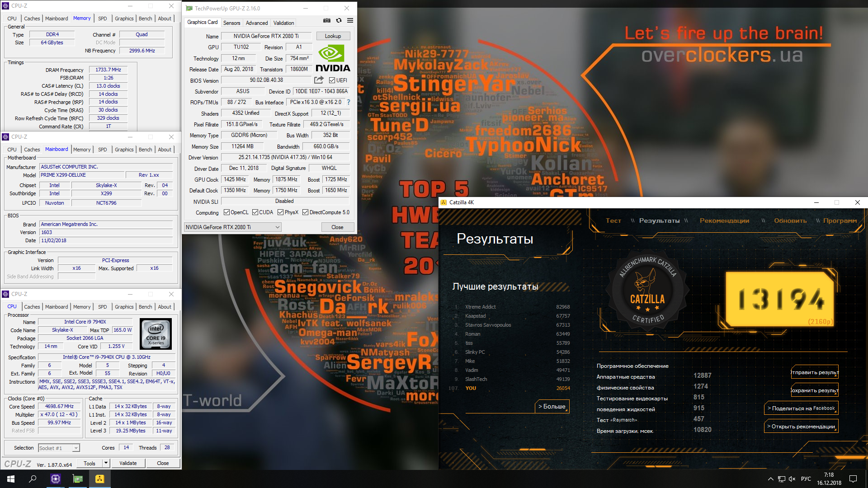Click the Intel Core i9 processor logo
The height and width of the screenshot is (488, 868).
click(x=156, y=334)
